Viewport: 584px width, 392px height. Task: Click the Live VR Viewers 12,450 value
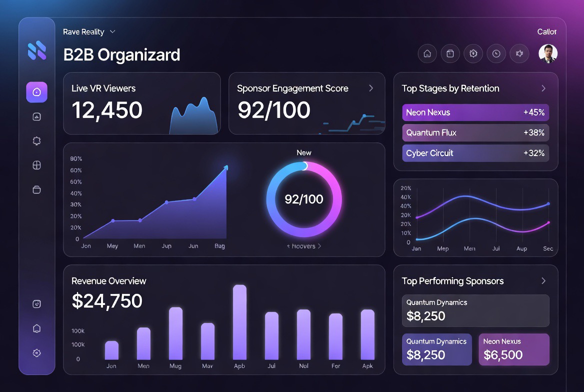click(x=107, y=110)
